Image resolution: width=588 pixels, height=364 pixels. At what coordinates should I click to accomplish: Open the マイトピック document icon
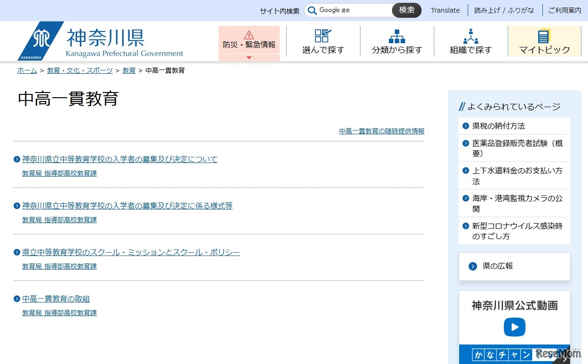point(544,36)
